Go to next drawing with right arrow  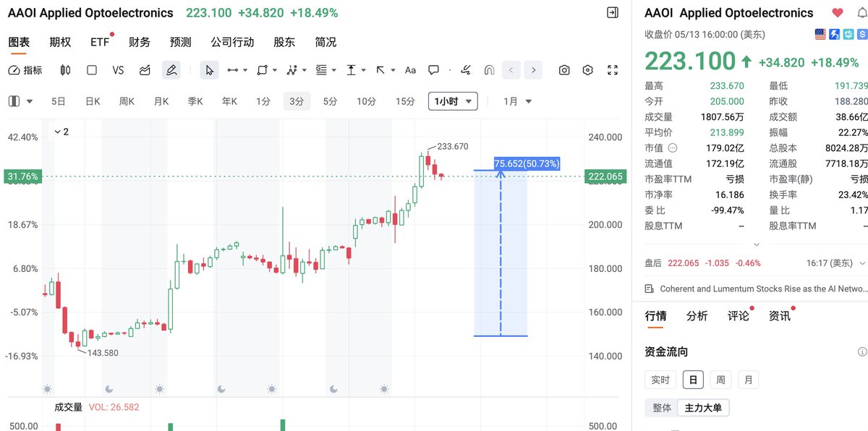(x=534, y=70)
